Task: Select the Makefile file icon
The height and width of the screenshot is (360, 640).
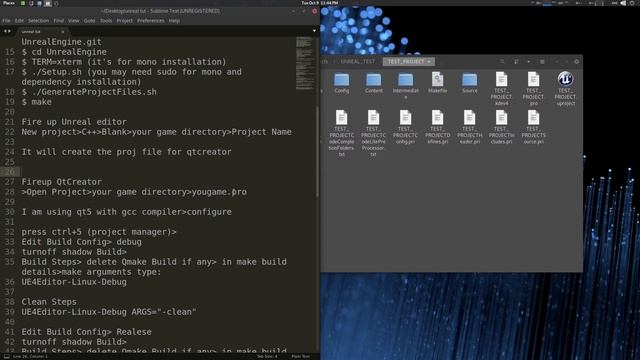Action: coord(438,83)
